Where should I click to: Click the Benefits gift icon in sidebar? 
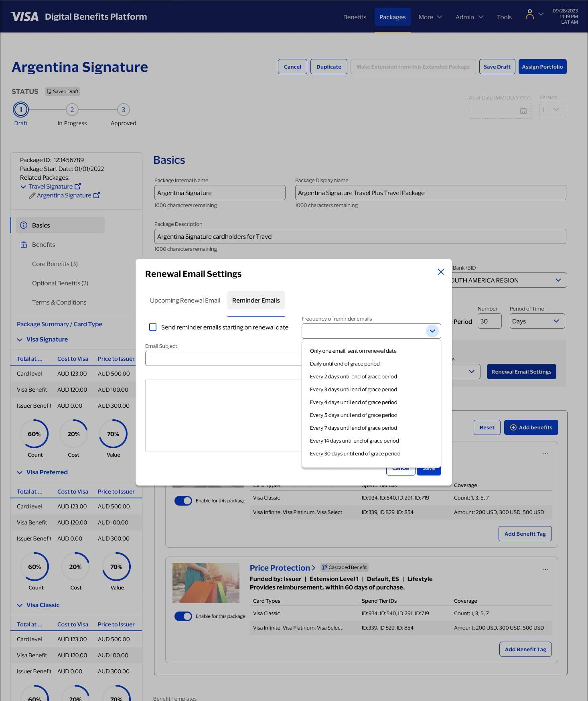[x=24, y=245]
